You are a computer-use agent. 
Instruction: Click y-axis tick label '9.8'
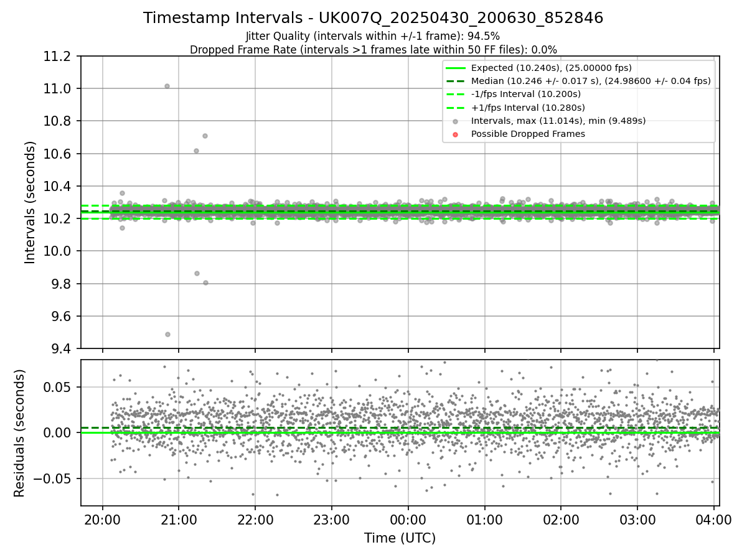point(62,284)
